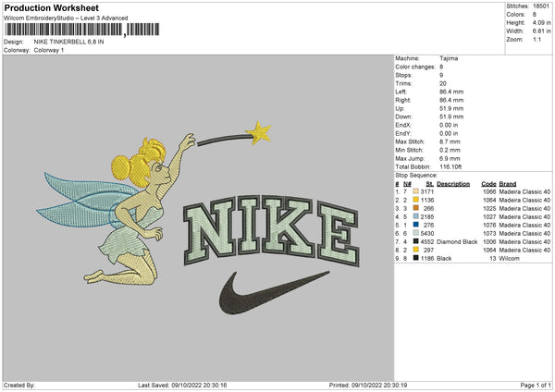Click the Color changes row
This screenshot has width=555, height=392.
coord(419,67)
